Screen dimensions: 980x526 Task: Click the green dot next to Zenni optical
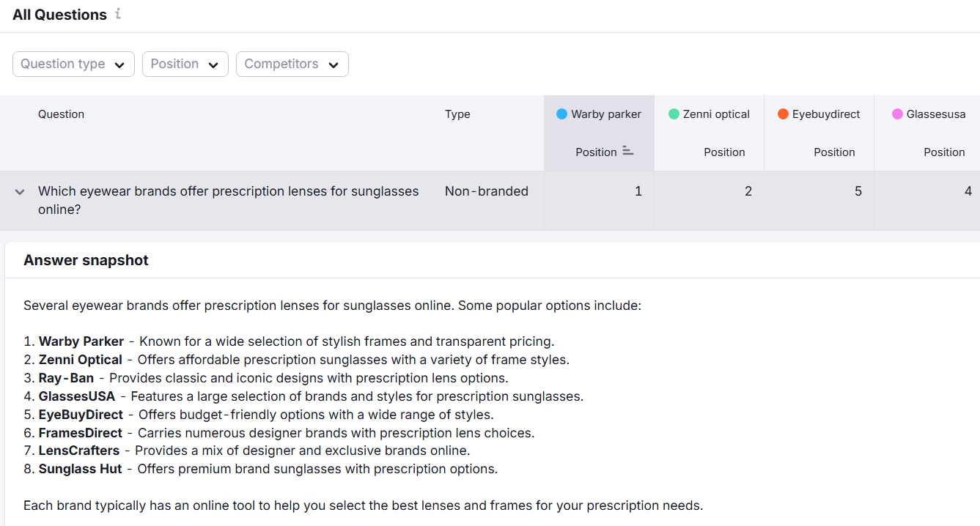coord(675,114)
